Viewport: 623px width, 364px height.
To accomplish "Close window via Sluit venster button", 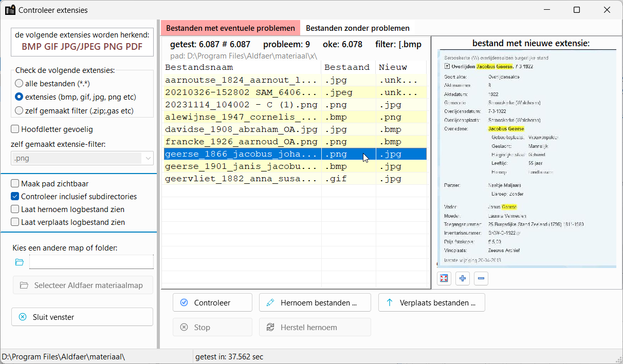I will pos(82,317).
